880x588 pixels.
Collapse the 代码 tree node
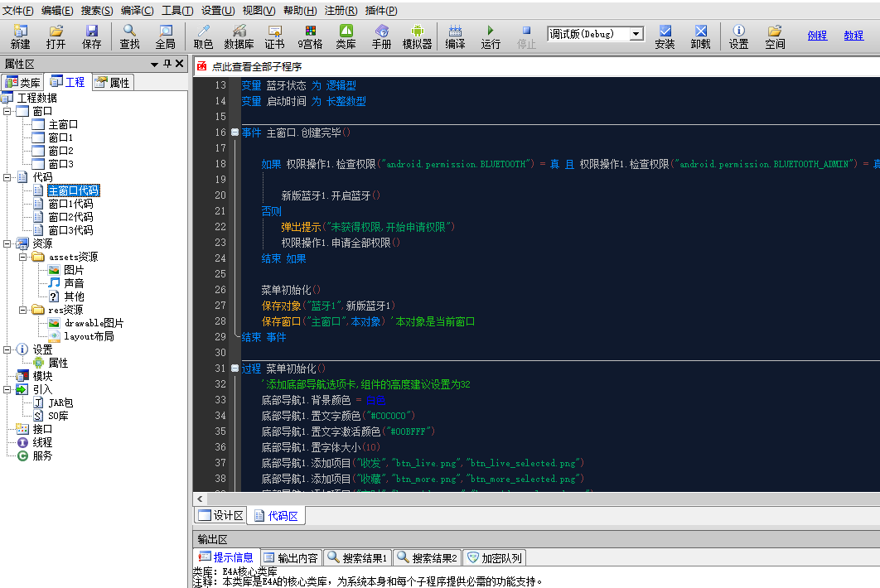click(7, 177)
